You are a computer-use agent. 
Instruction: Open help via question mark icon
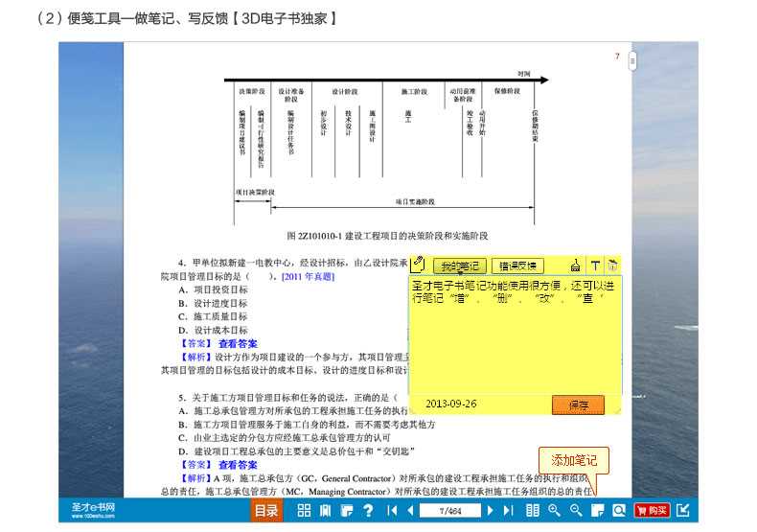click(367, 511)
